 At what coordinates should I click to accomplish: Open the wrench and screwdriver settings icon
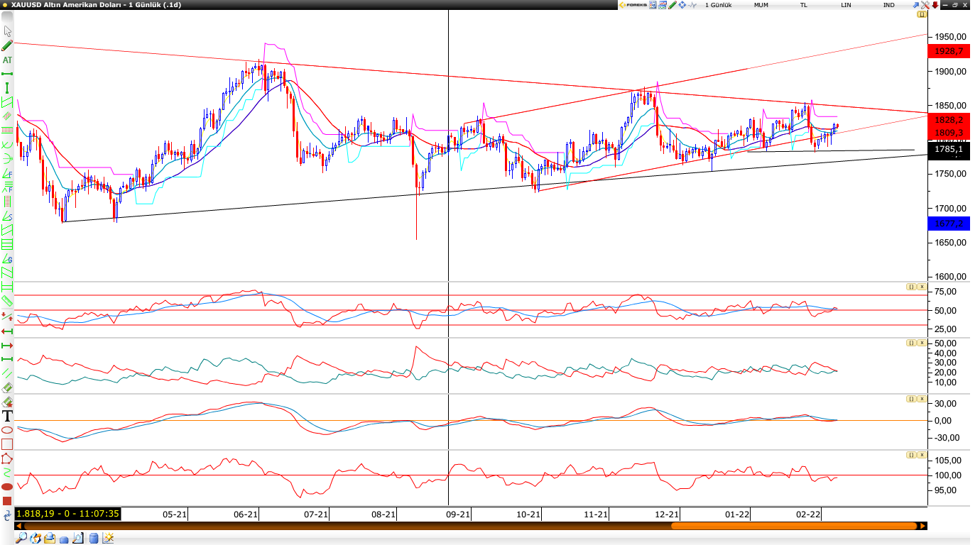pos(925,5)
